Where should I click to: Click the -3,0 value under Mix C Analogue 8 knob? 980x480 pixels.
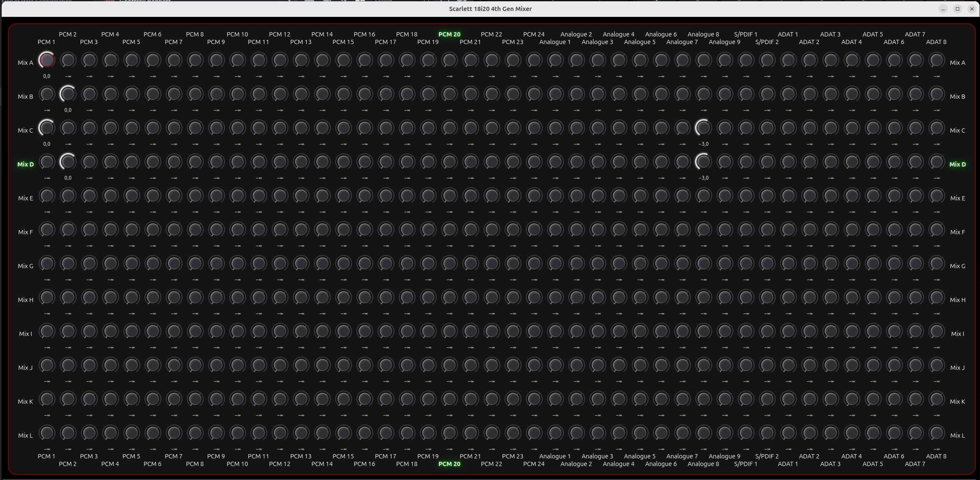click(x=703, y=144)
